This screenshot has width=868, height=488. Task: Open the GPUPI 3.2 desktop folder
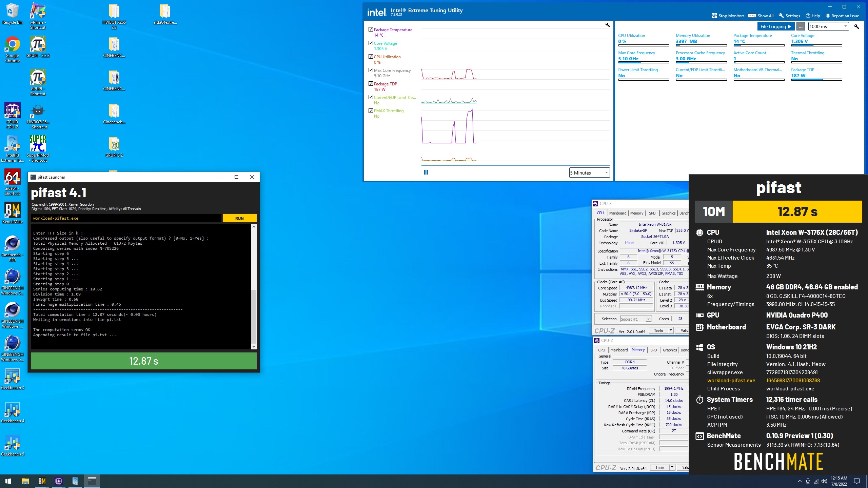click(114, 147)
